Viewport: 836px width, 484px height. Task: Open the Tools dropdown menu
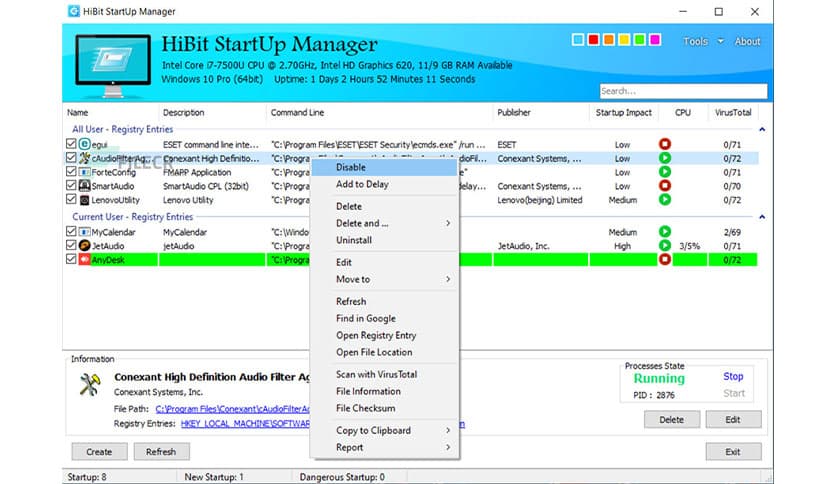[703, 42]
